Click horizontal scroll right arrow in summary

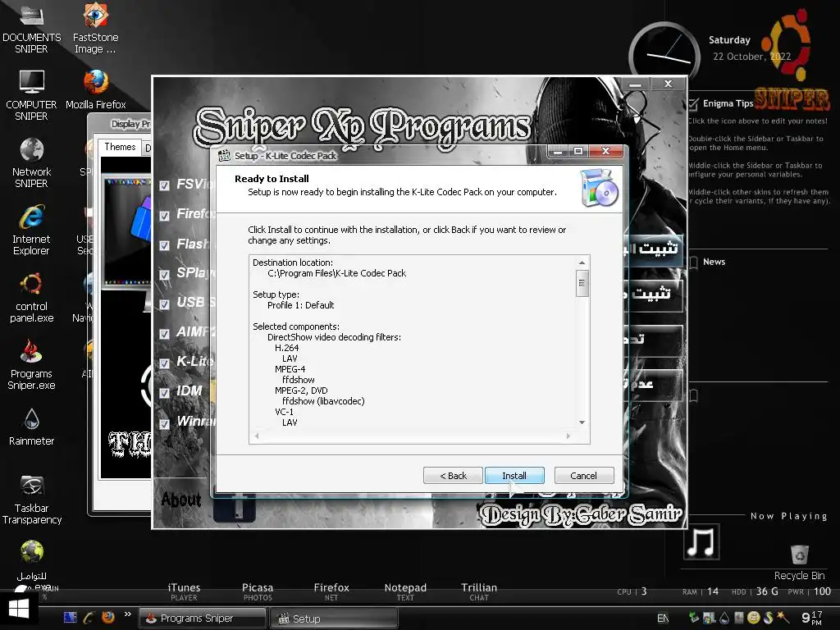tap(568, 436)
